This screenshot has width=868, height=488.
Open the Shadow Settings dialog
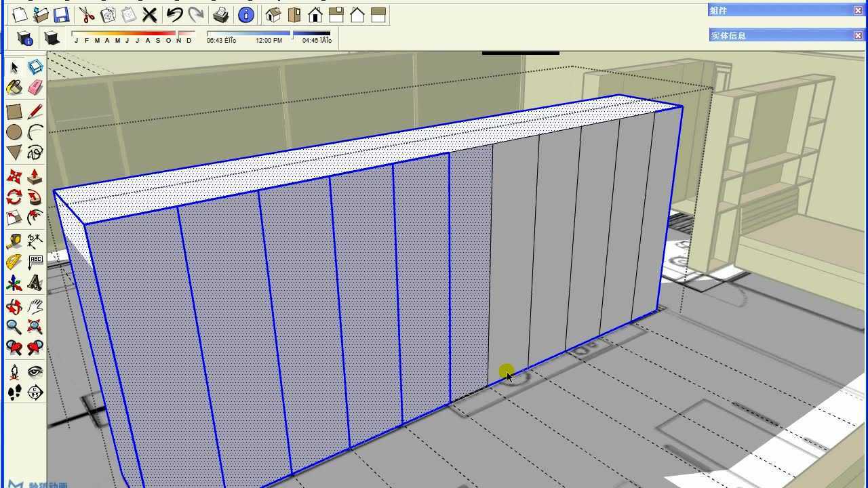26,39
